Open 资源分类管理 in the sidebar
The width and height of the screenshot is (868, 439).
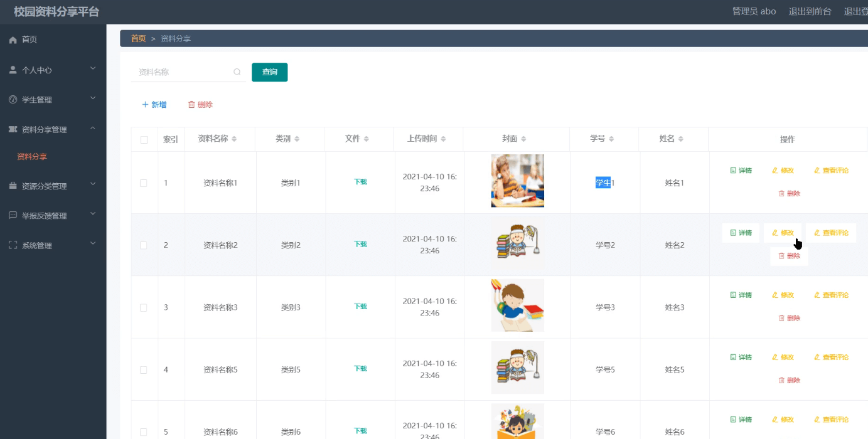pos(44,186)
